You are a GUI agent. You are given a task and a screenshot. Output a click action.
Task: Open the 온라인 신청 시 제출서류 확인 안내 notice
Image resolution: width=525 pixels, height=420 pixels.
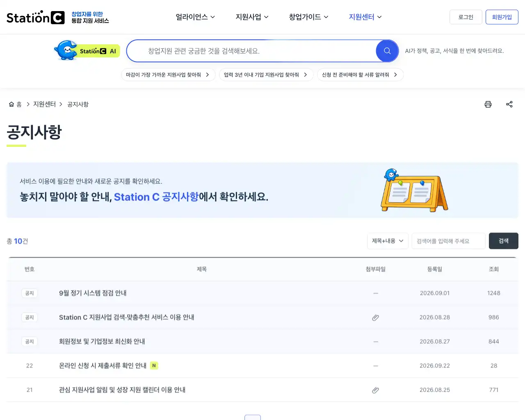coord(103,366)
